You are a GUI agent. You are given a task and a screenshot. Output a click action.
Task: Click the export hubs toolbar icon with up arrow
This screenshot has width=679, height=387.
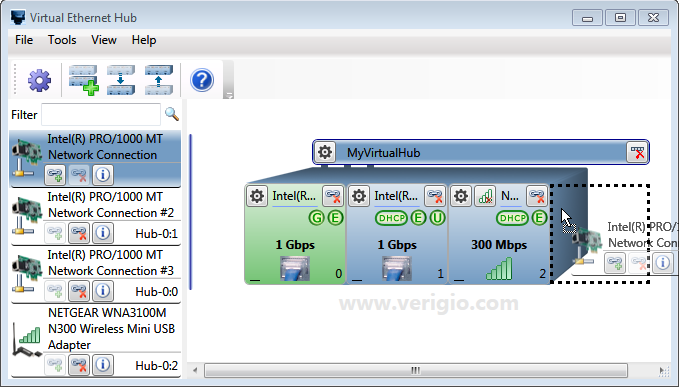pos(159,80)
